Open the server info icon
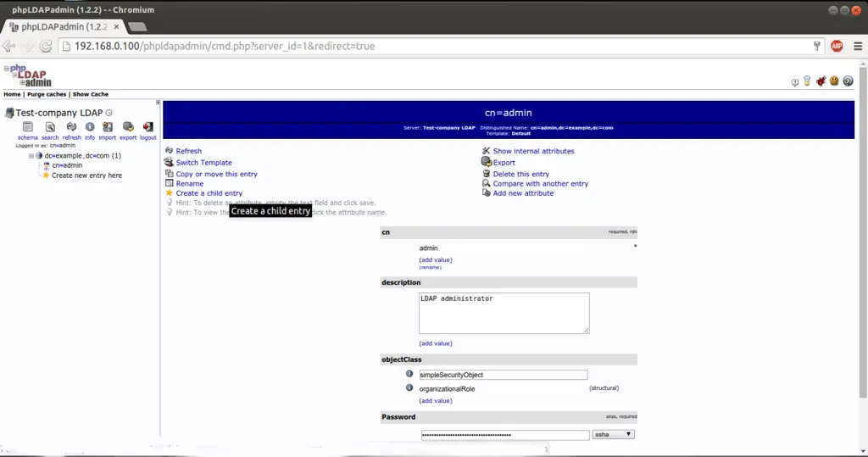 (90, 127)
